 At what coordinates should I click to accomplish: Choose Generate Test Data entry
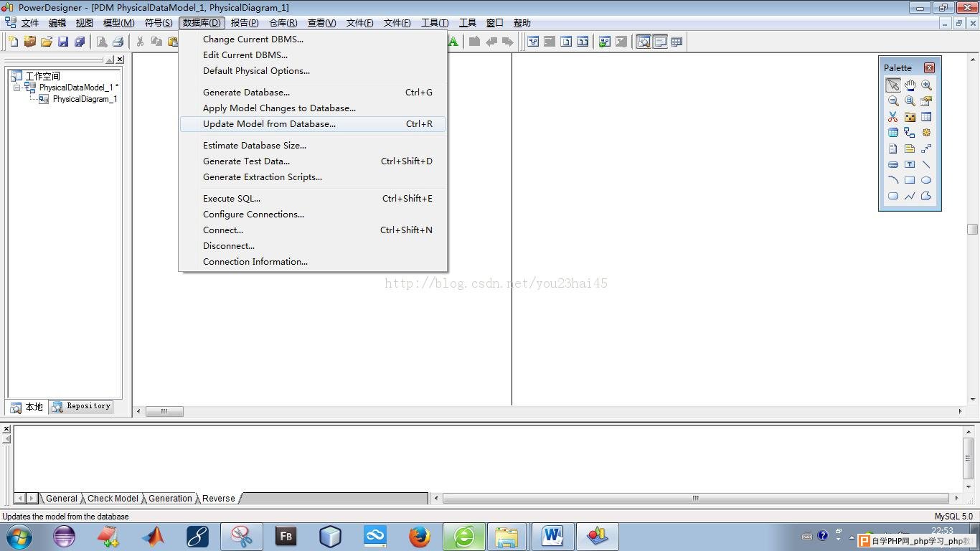(x=312, y=161)
